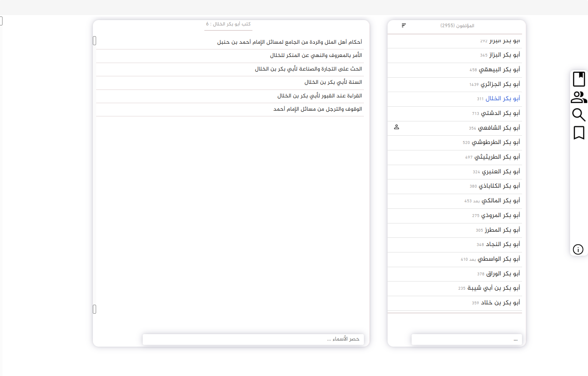588x376 pixels.
Task: Select highlighted author أبو بكر الخلال 311
Action: click(x=455, y=99)
